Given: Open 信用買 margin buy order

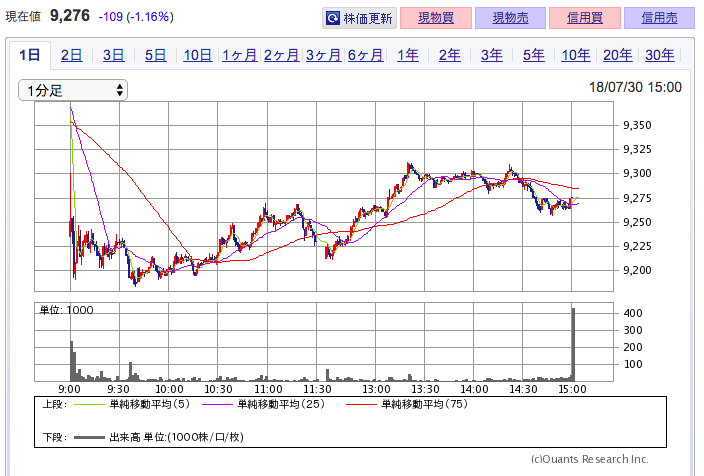Looking at the screenshot, I should 585,18.
